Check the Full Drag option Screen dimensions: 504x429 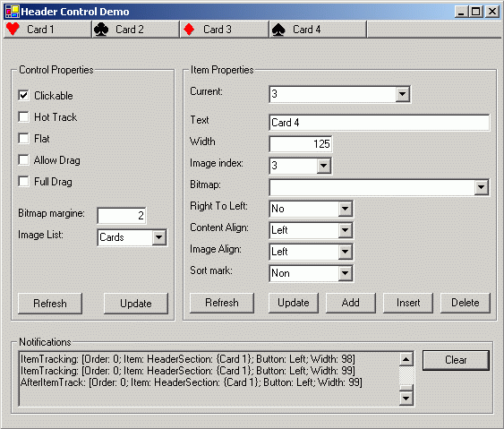(x=24, y=182)
